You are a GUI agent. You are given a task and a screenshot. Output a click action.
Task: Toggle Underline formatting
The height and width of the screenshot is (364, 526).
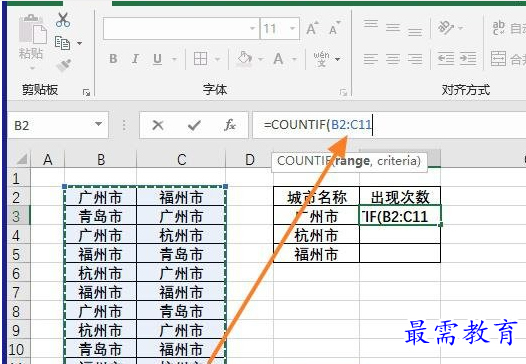click(157, 59)
